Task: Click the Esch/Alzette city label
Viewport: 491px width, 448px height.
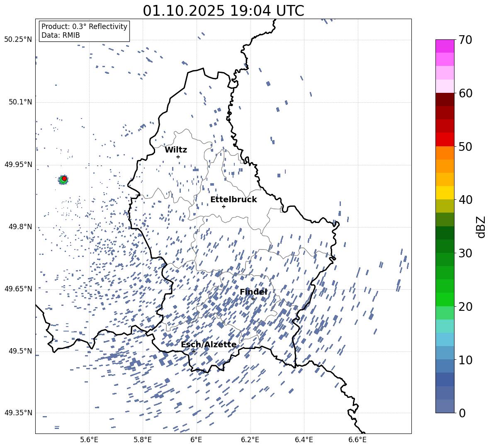Action: (x=209, y=344)
